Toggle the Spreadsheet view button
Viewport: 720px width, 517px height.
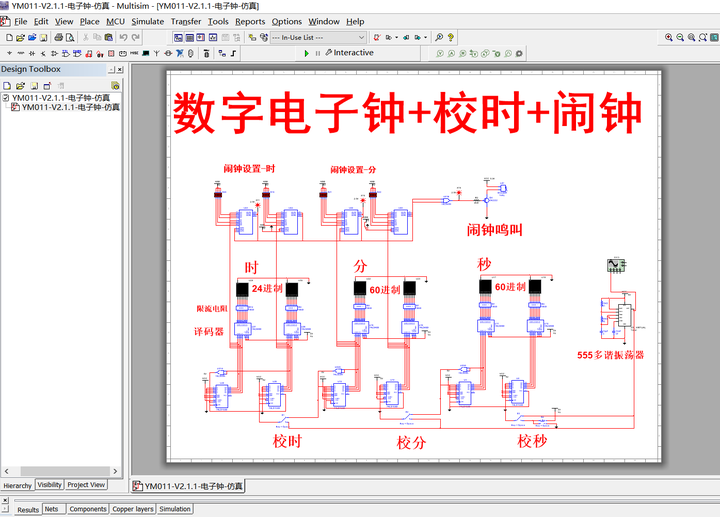pyautogui.click(x=189, y=38)
